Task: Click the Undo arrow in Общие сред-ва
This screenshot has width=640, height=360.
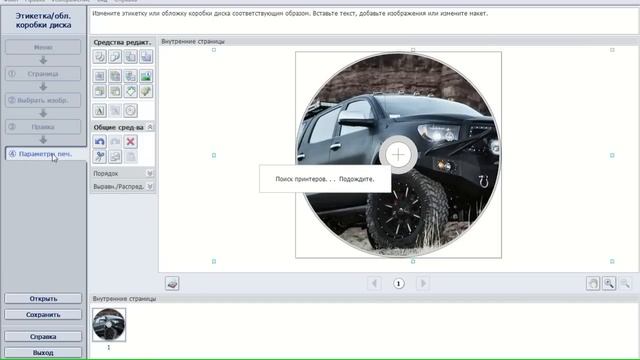Action: [100, 142]
